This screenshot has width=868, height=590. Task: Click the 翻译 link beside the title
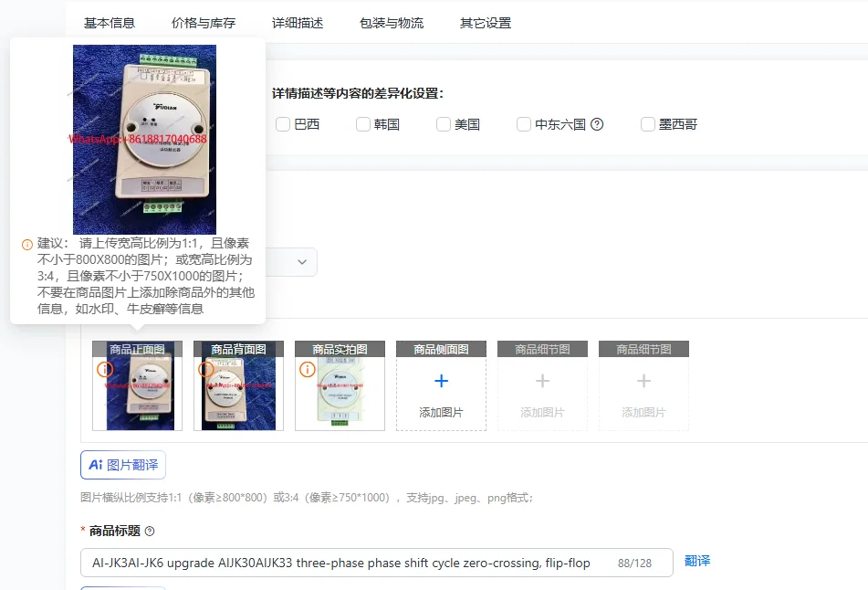(x=697, y=561)
